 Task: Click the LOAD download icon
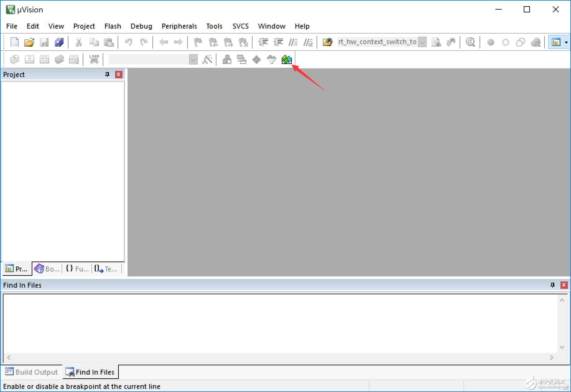click(94, 59)
